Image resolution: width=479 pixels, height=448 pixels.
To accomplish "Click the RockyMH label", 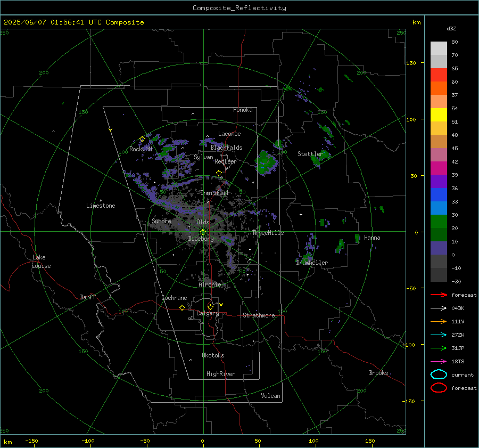I will 141,149.
